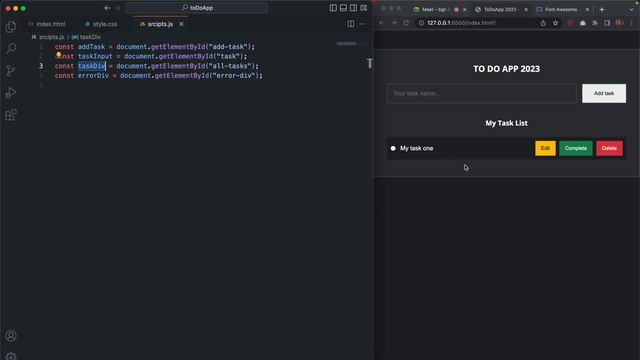The width and height of the screenshot is (640, 360).
Task: Close the ToDoApp 2023 browser tab
Action: [x=526, y=9]
